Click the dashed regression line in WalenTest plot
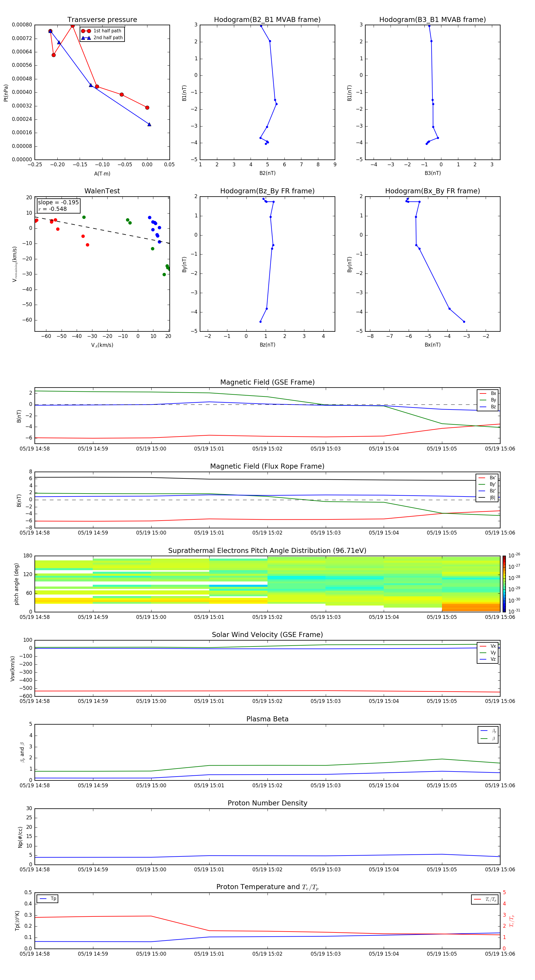 point(102,230)
